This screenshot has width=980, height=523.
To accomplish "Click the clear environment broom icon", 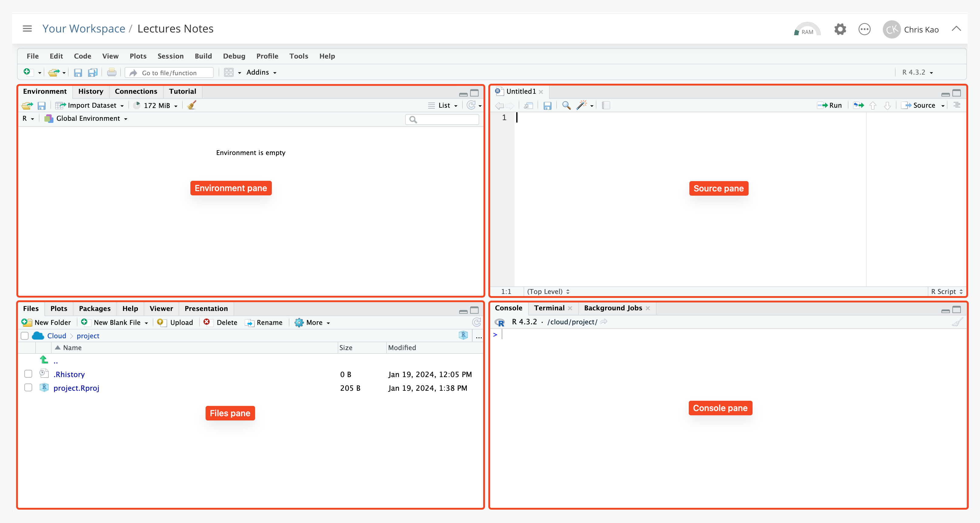I will click(x=192, y=105).
